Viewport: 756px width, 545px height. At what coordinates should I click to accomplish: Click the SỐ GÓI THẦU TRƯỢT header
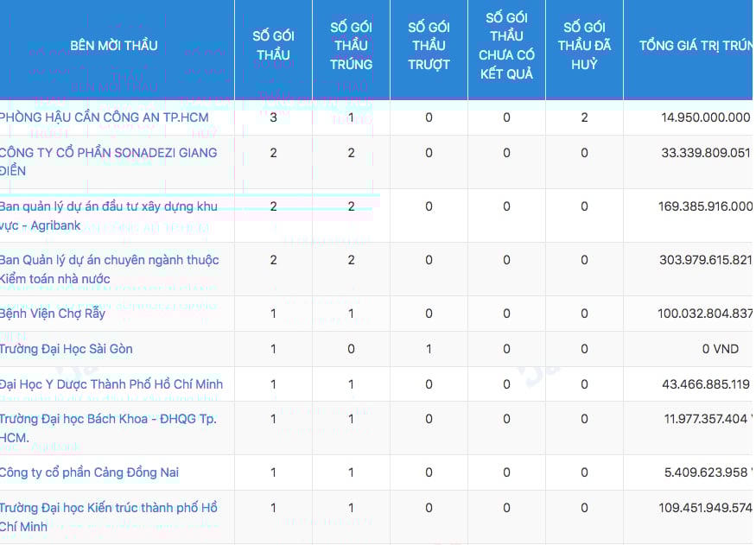pos(429,46)
